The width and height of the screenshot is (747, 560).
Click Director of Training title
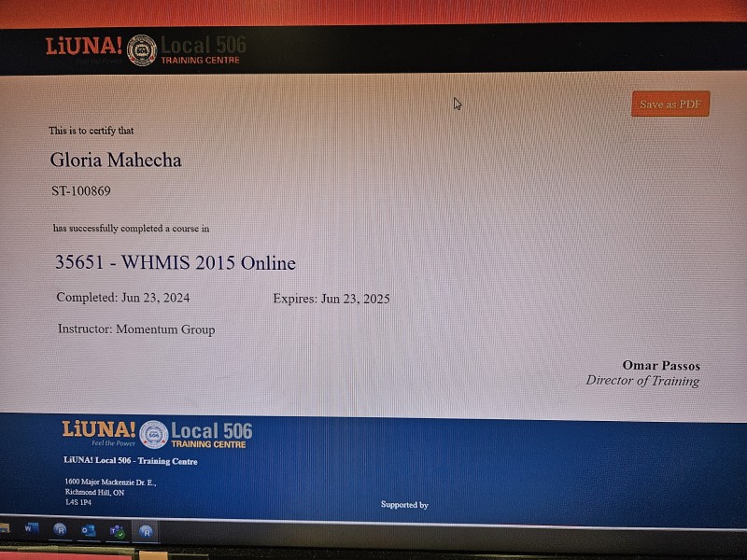click(642, 381)
